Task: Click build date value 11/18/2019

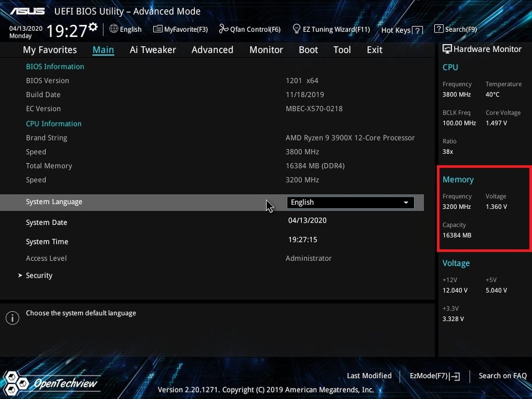Action: coord(305,95)
